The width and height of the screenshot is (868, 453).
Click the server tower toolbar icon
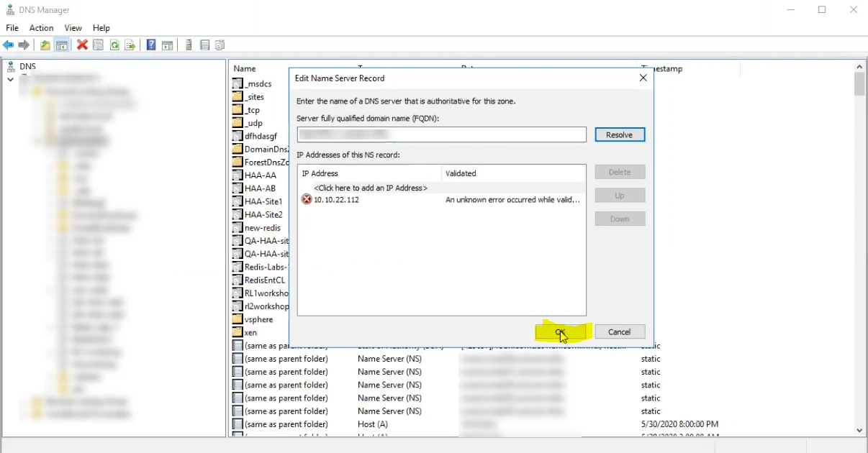click(x=189, y=45)
